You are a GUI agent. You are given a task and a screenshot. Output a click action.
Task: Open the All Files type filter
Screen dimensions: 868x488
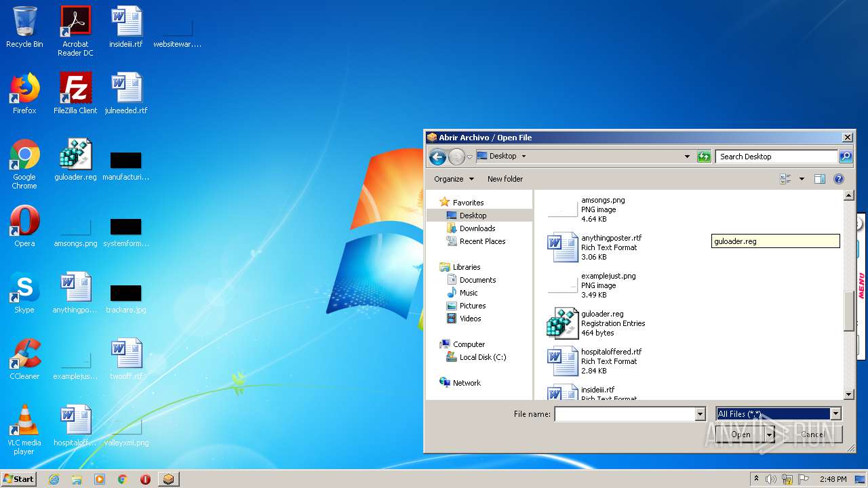[x=778, y=413]
